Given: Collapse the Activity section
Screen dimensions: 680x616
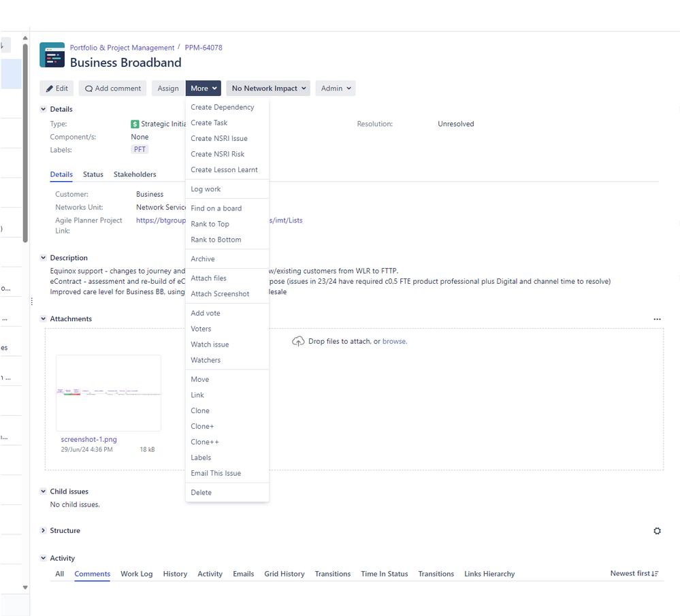Looking at the screenshot, I should coord(43,558).
